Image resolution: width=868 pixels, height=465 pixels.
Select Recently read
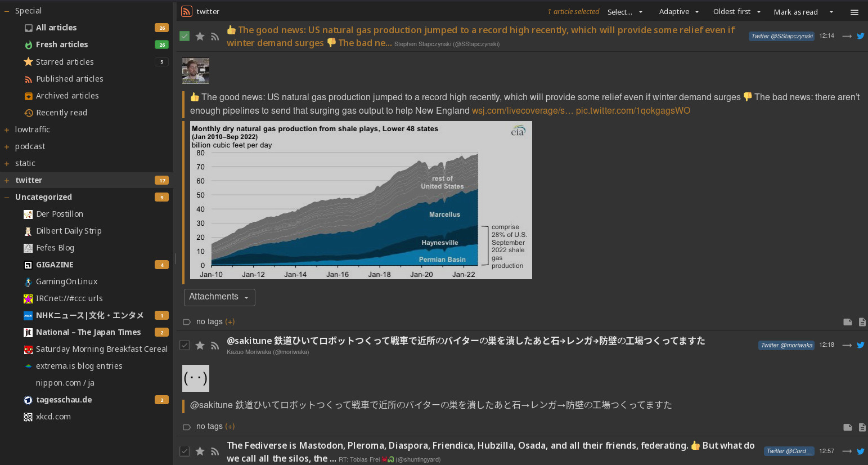pos(61,113)
